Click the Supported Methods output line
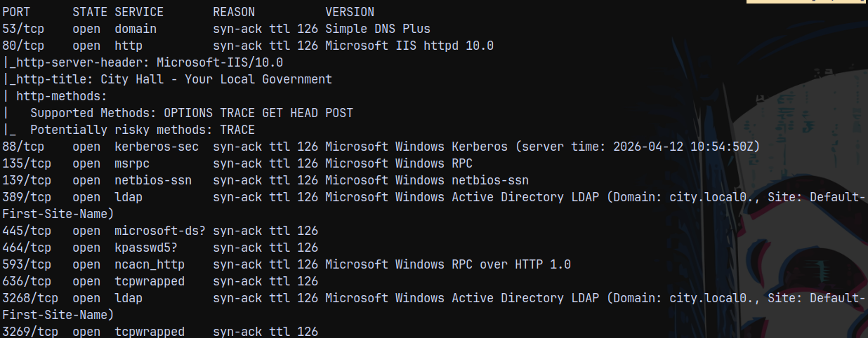 click(192, 113)
